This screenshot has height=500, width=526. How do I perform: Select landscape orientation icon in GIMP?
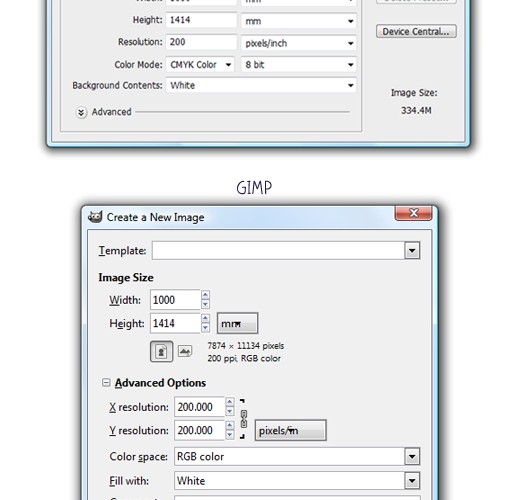click(185, 351)
